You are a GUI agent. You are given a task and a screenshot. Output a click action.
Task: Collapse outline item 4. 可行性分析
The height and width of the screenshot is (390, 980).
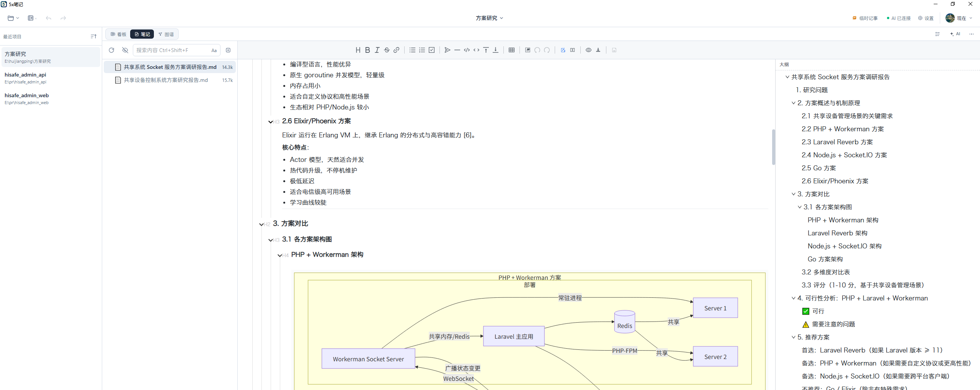pos(794,298)
